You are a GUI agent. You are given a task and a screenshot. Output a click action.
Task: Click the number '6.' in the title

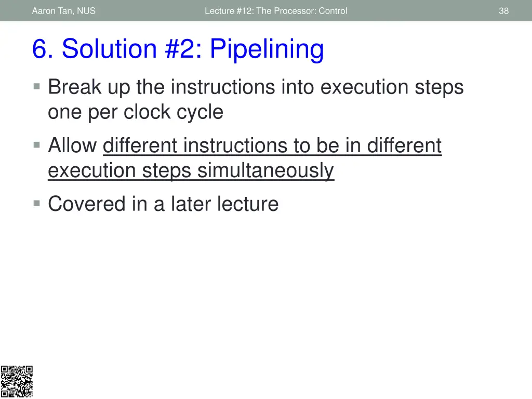coord(43,49)
